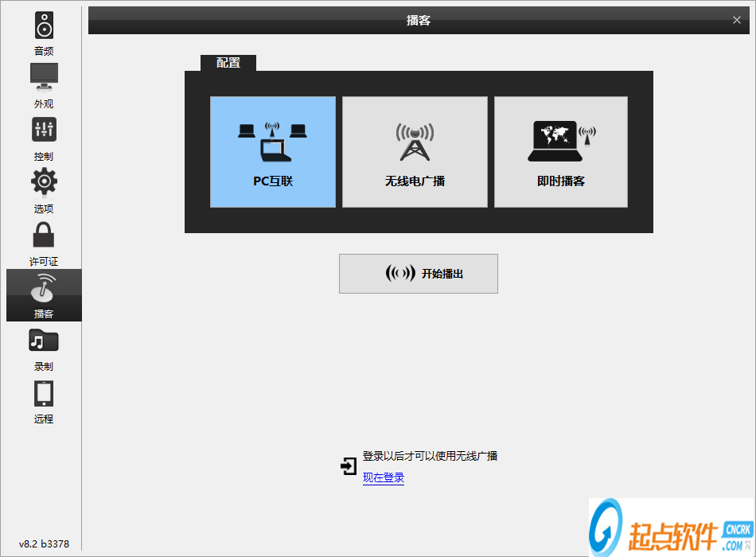This screenshot has height=557, width=756.
Task: Close the 播客 settings window
Action: coord(737,20)
